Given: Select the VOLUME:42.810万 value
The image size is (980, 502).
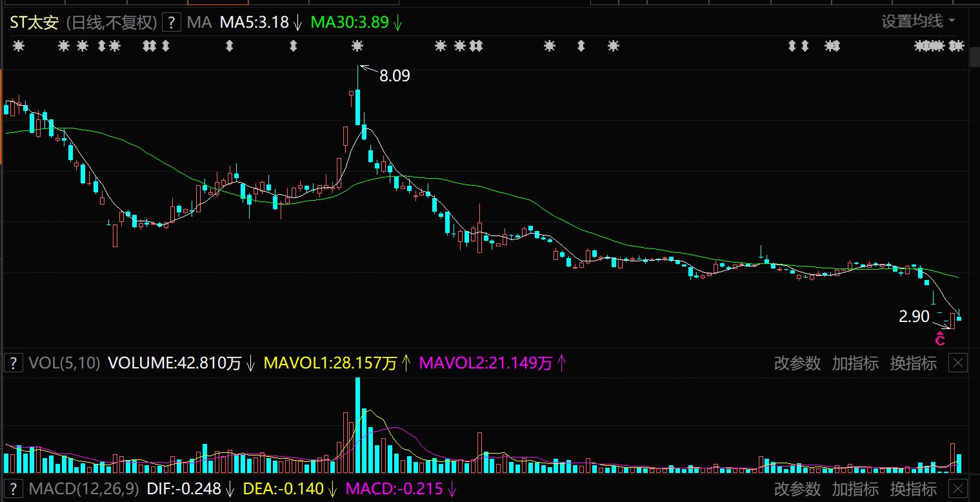Looking at the screenshot, I should pyautogui.click(x=174, y=363).
